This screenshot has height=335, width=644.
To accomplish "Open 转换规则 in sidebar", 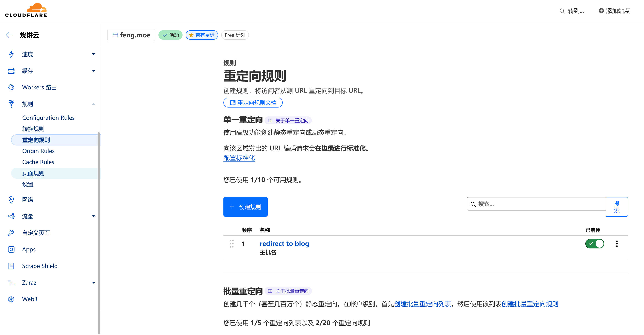I will pos(33,129).
